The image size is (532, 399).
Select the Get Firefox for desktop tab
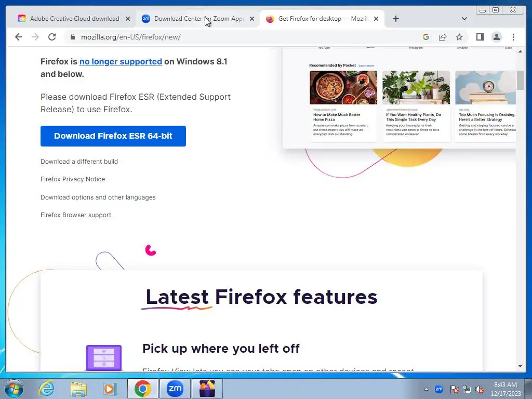(x=322, y=19)
